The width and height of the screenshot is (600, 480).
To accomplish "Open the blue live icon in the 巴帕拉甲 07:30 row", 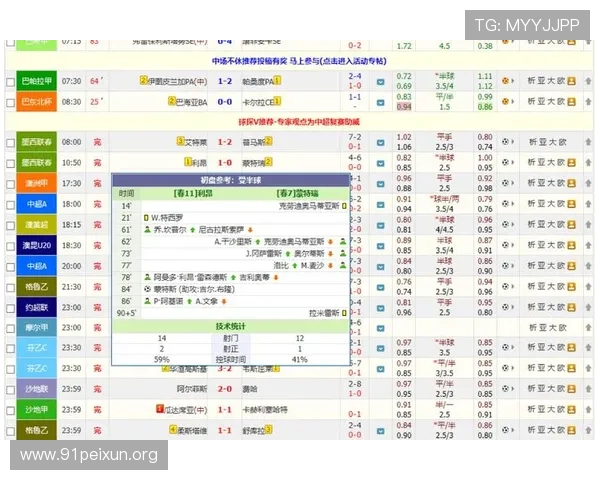I will pyautogui.click(x=380, y=82).
